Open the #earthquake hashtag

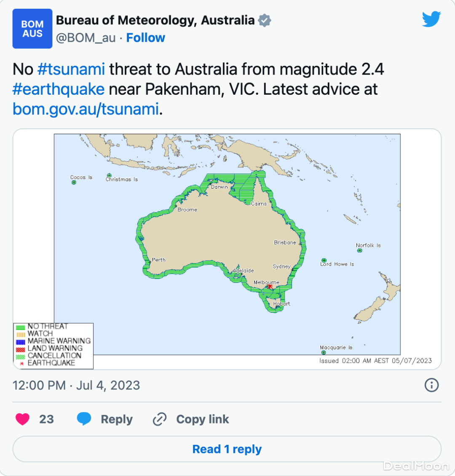tap(59, 89)
